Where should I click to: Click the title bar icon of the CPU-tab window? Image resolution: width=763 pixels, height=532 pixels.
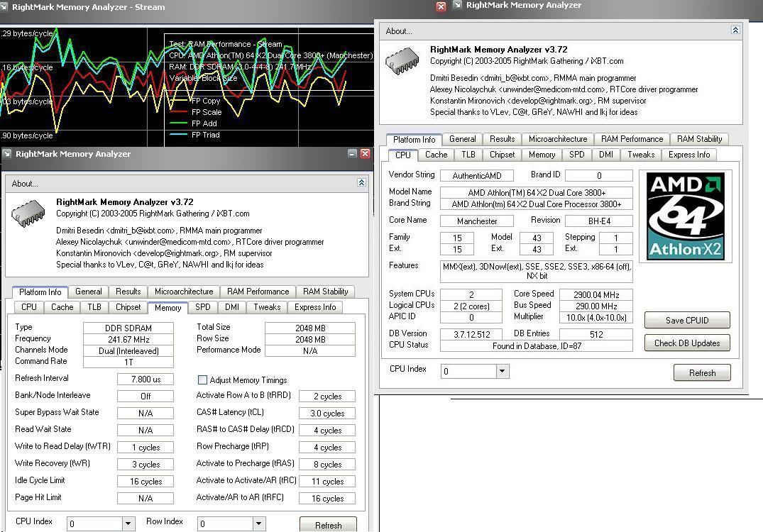click(457, 5)
